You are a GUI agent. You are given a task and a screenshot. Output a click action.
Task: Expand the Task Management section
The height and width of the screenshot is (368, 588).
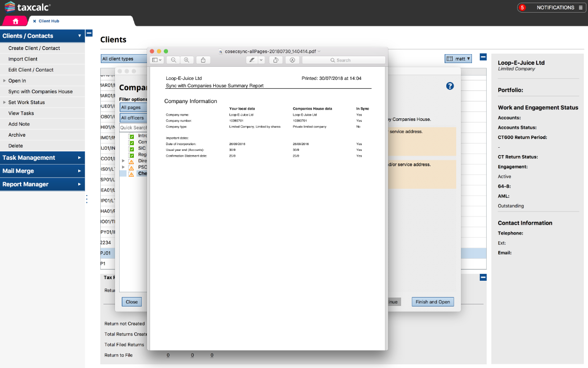[42, 158]
